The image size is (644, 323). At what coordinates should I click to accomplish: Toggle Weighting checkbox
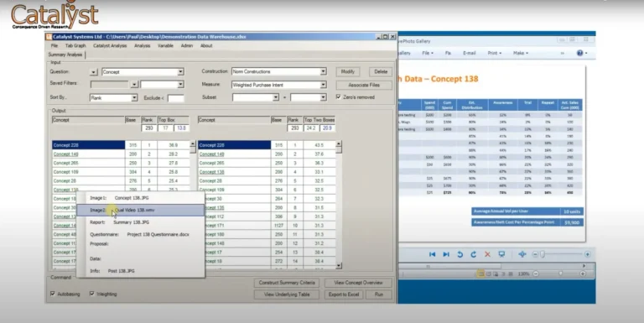pyautogui.click(x=92, y=294)
